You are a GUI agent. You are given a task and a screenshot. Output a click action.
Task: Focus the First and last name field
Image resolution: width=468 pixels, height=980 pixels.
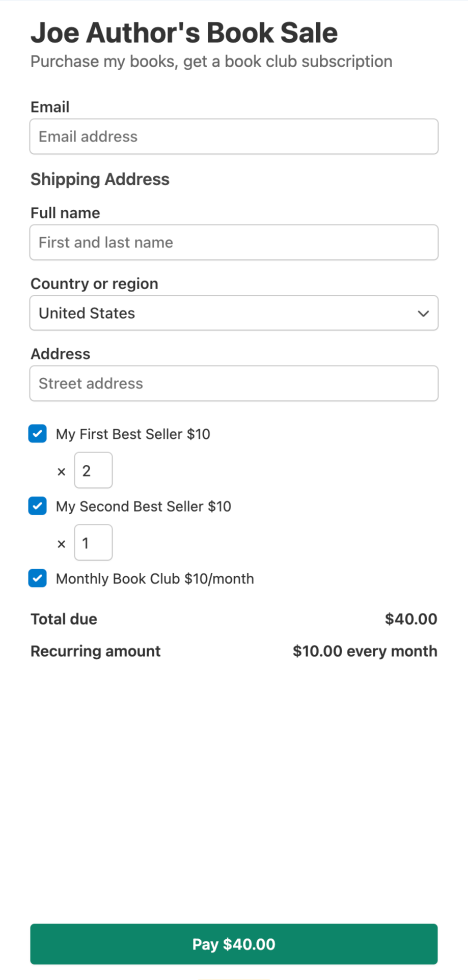coord(234,242)
